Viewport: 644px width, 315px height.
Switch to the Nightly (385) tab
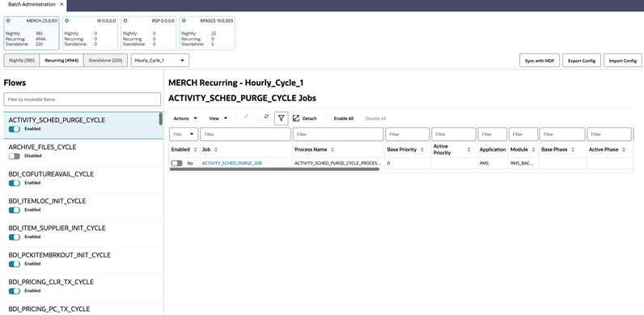point(22,61)
